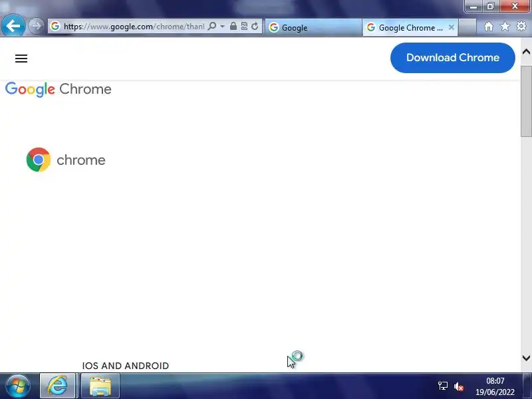Screen dimensions: 532x399
Task: Minimize the Internet Explorer window
Action: pyautogui.click(x=473, y=6)
